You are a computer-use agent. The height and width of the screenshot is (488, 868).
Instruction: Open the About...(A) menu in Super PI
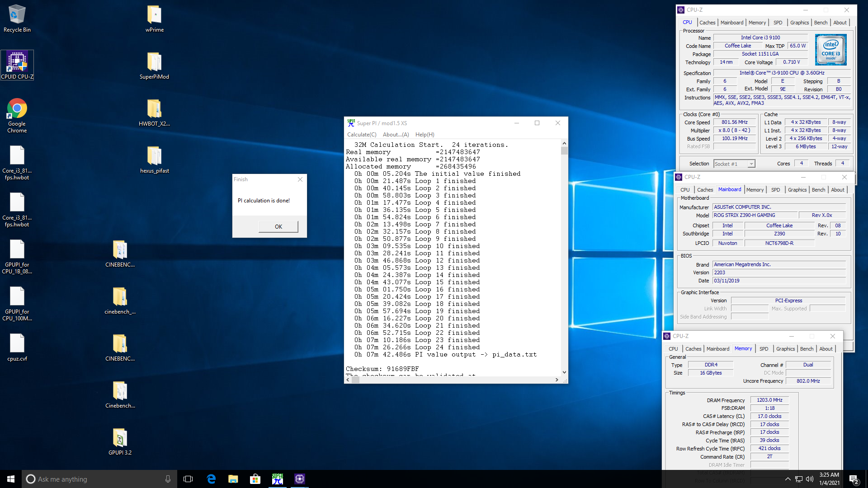click(396, 135)
